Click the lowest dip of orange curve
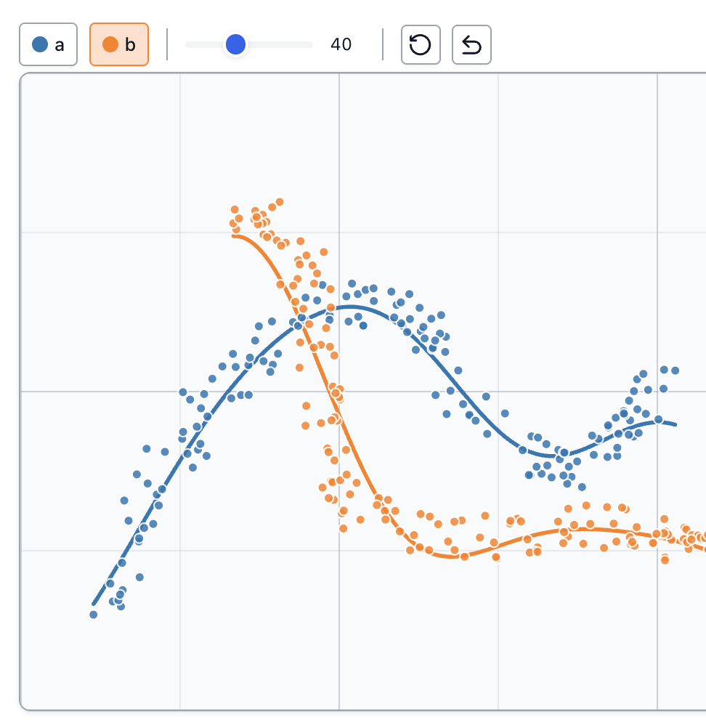Viewport: 706px width, 728px height. (x=458, y=557)
